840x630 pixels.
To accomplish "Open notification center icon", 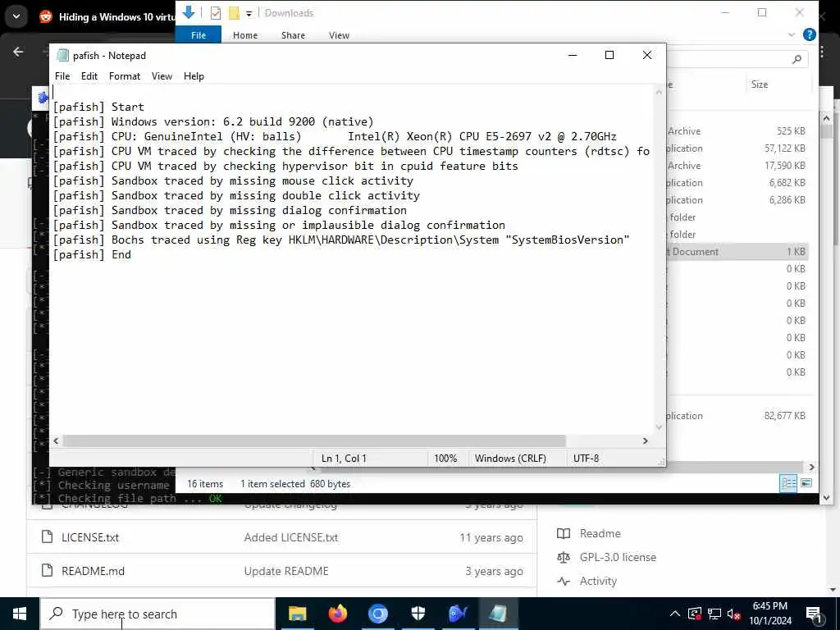I will point(814,614).
